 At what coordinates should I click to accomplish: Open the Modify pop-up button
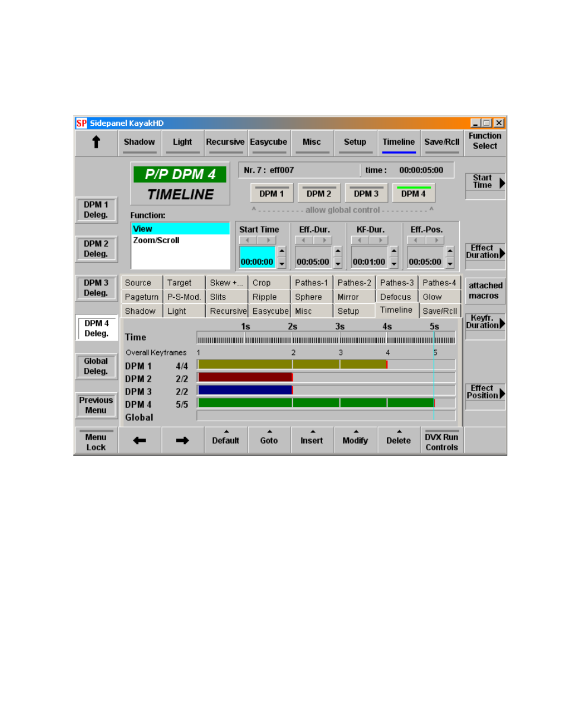[x=356, y=440]
